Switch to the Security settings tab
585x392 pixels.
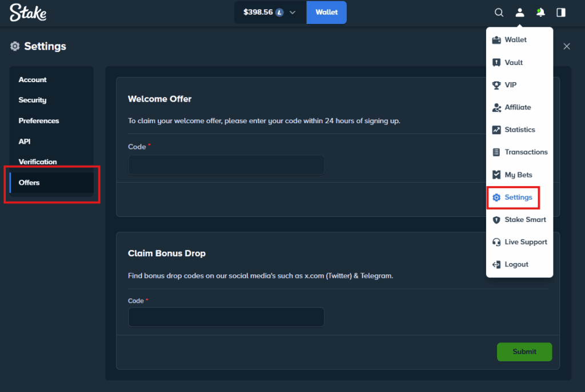33,100
